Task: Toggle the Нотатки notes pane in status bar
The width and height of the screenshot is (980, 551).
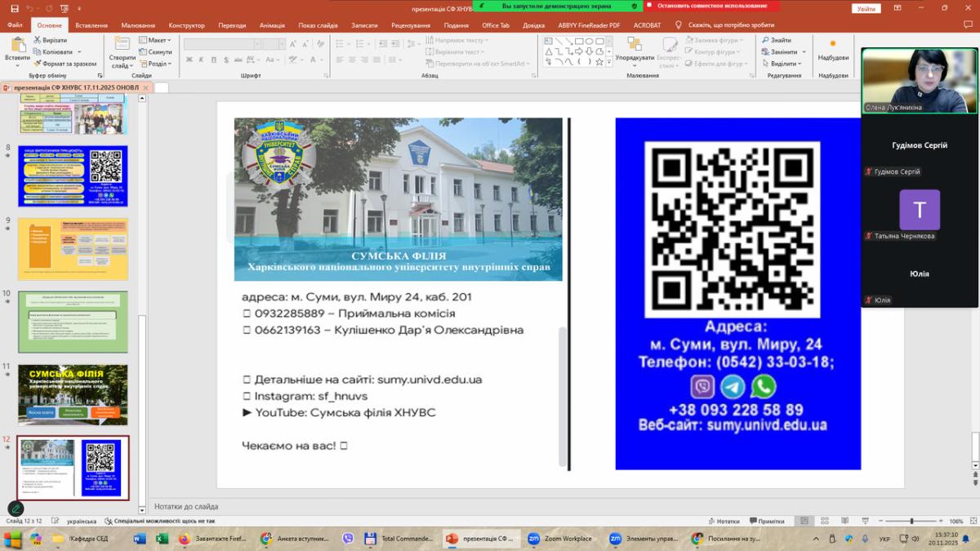Action: (x=722, y=521)
